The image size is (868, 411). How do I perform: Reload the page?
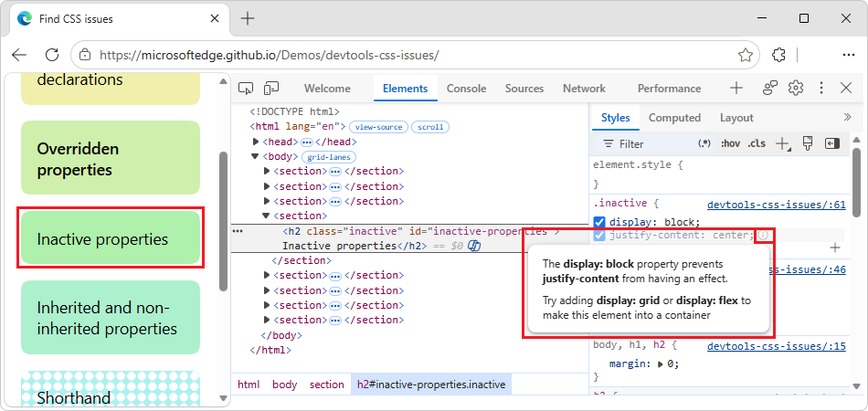pyautogui.click(x=52, y=55)
